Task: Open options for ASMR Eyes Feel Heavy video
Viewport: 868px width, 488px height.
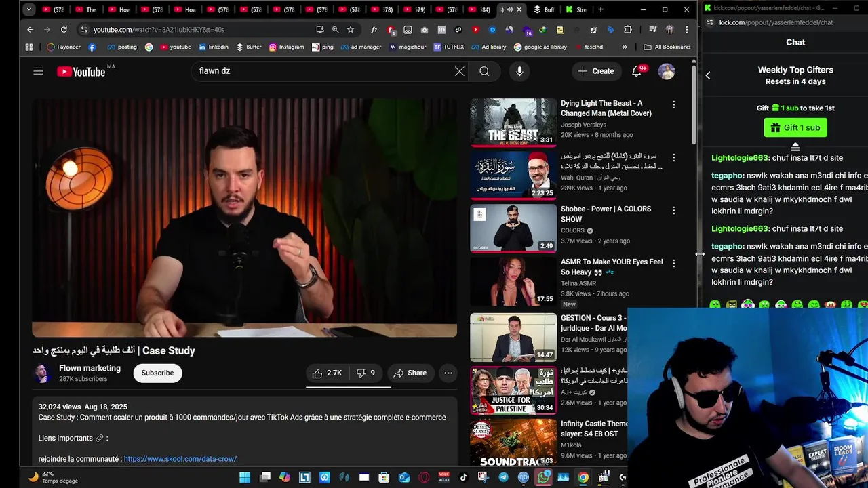Action: 673,263
